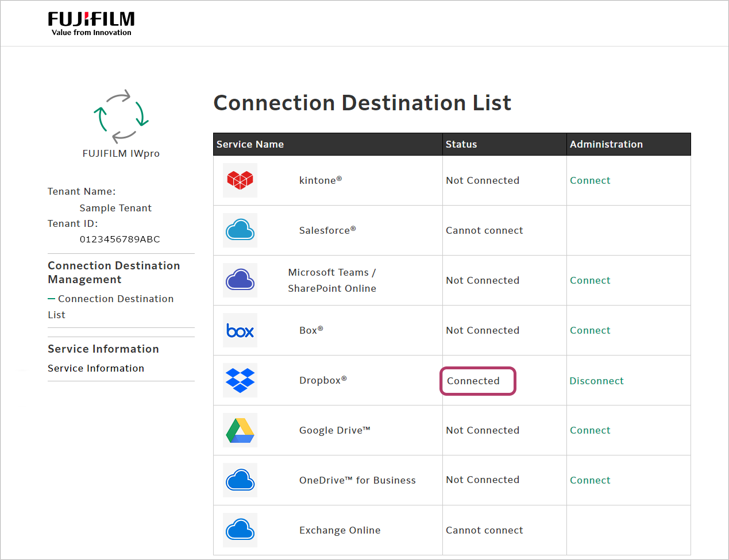Viewport: 729px width, 560px height.
Task: Click the FUJIFILM IWpro label
Action: (x=121, y=153)
